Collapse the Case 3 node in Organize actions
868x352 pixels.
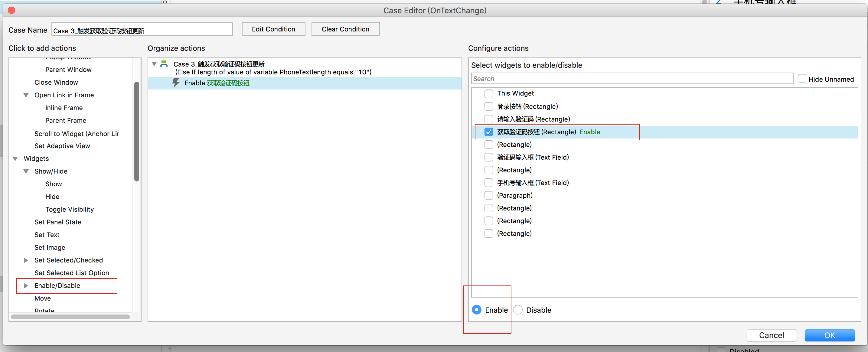[154, 64]
